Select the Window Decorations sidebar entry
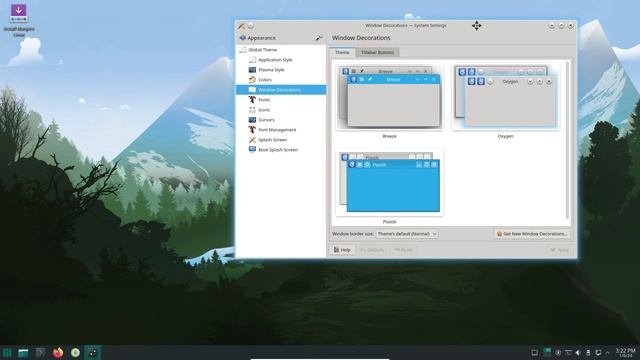 281,90
